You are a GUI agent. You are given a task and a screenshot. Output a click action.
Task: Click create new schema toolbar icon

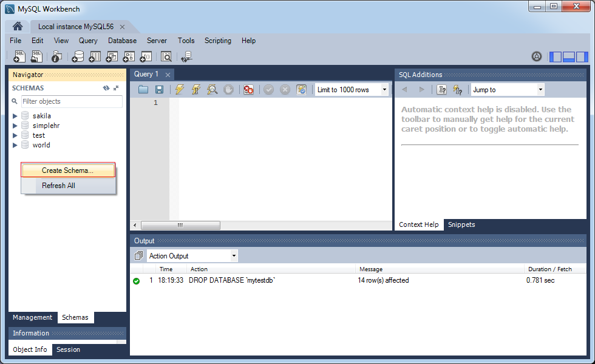coord(78,56)
